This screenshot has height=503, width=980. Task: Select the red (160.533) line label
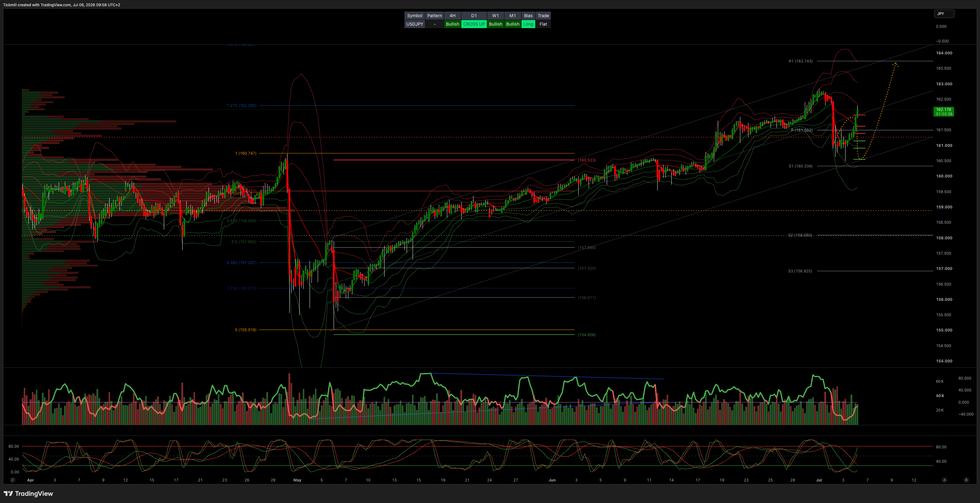click(x=587, y=160)
